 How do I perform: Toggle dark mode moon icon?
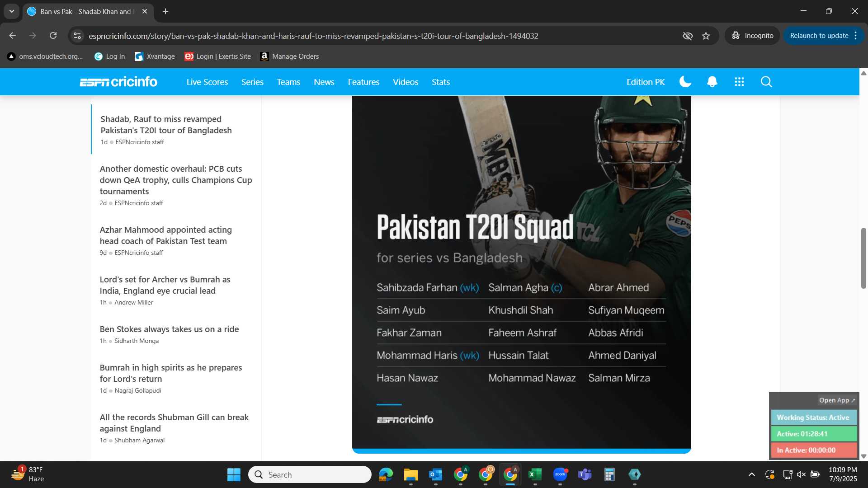coord(685,82)
